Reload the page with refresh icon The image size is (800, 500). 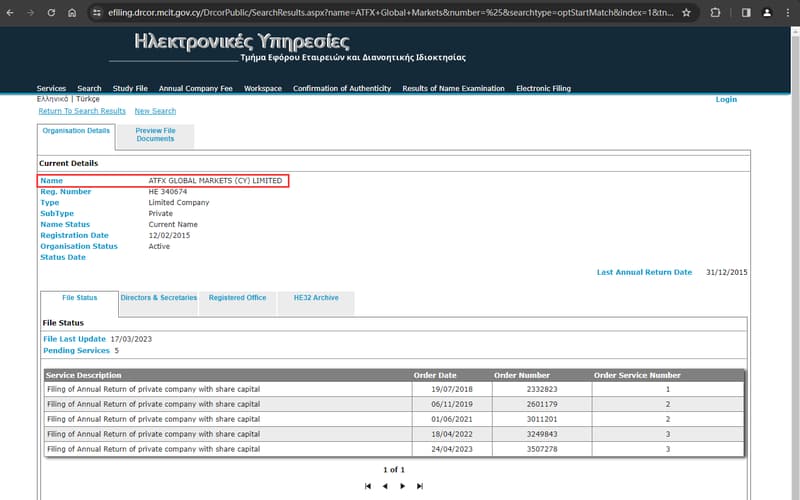point(51,13)
